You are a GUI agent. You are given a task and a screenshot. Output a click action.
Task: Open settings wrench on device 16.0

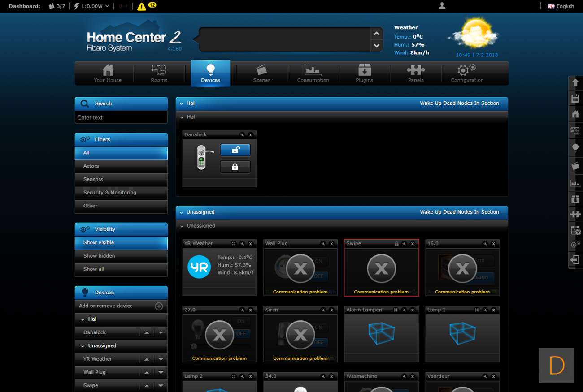coord(485,243)
